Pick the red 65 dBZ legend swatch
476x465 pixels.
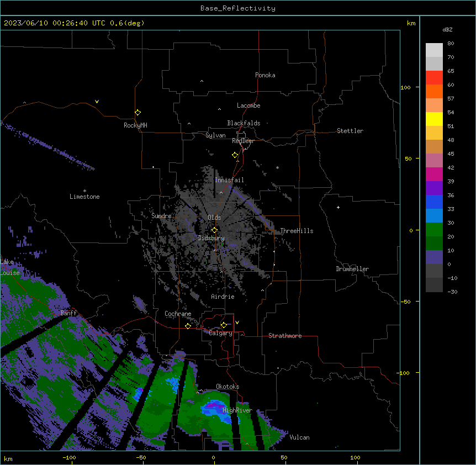tap(434, 78)
